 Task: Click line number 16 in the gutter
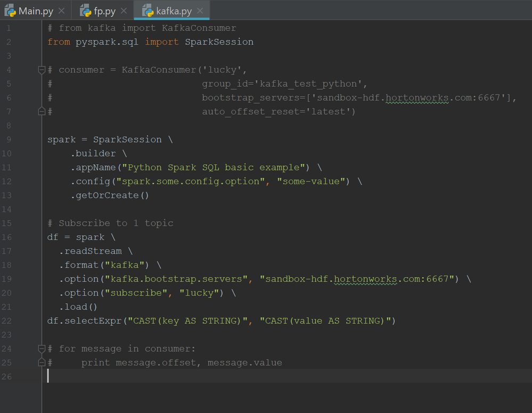7,237
